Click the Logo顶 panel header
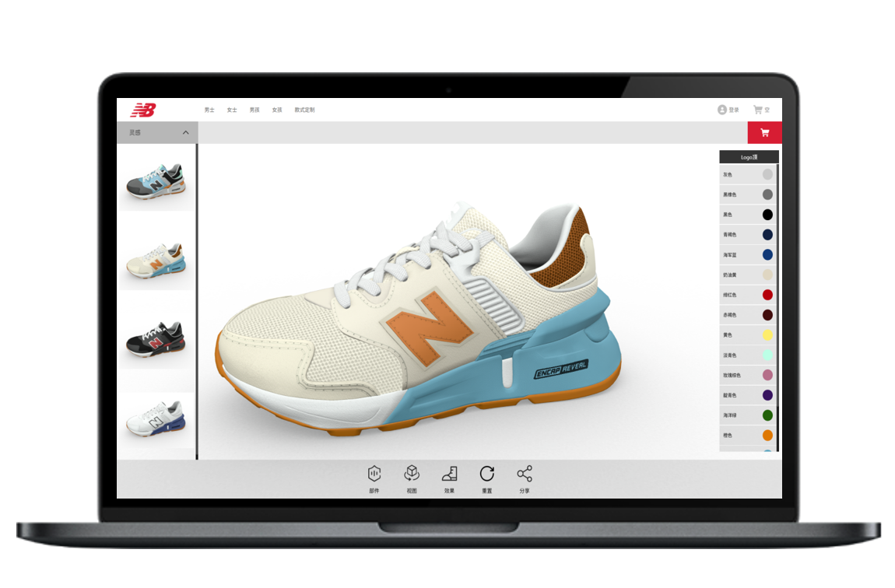Viewport: 895px width, 588px height. 749,157
